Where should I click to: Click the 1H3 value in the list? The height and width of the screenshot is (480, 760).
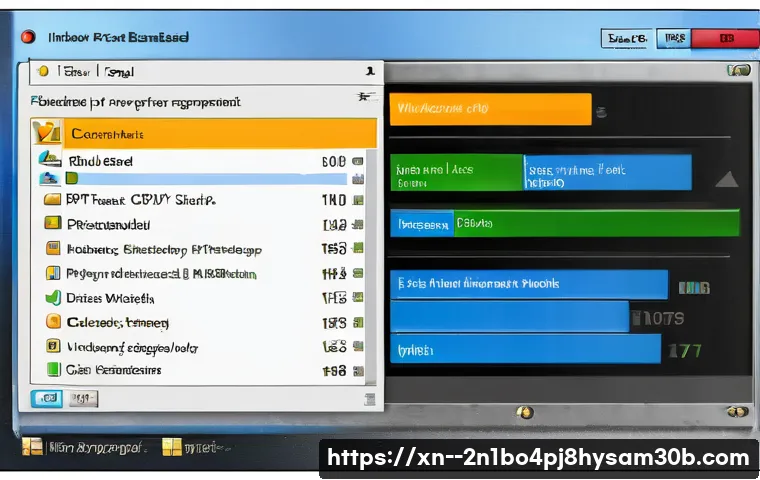(x=334, y=273)
